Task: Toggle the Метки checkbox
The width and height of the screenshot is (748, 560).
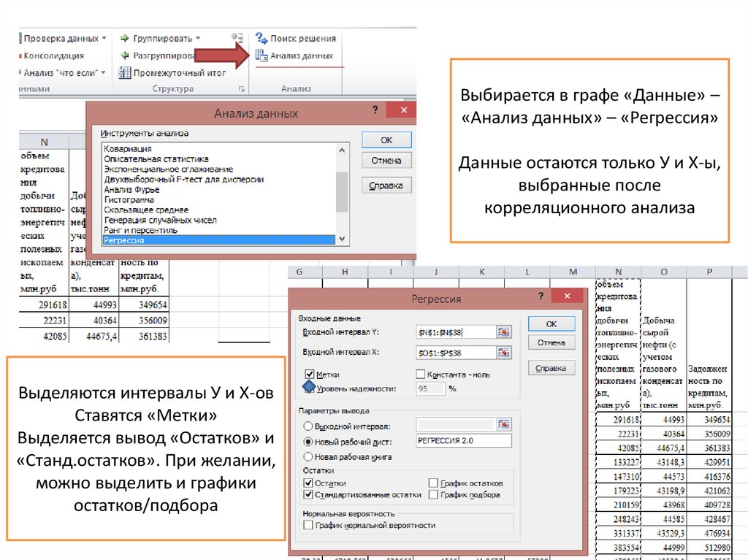Action: pyautogui.click(x=309, y=374)
